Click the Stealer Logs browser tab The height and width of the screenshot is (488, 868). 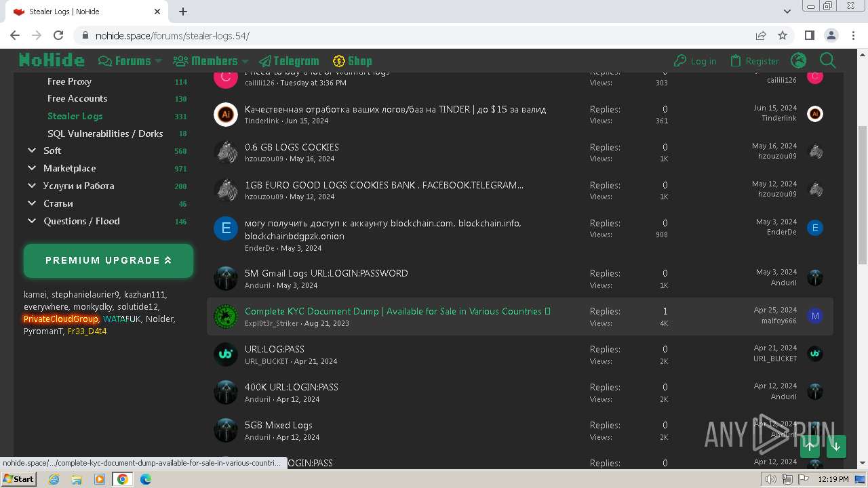pos(88,12)
